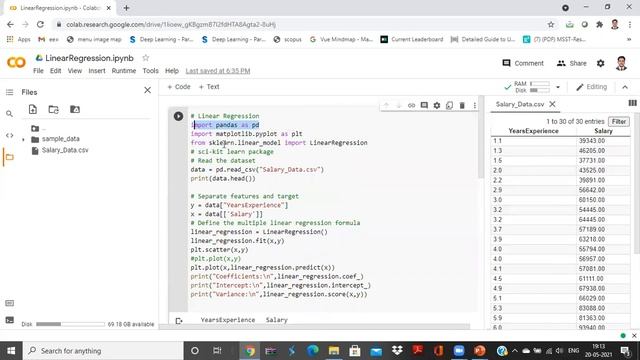The height and width of the screenshot is (360, 640).
Task: Toggle cell output view icon
Action: pyautogui.click(x=179, y=321)
